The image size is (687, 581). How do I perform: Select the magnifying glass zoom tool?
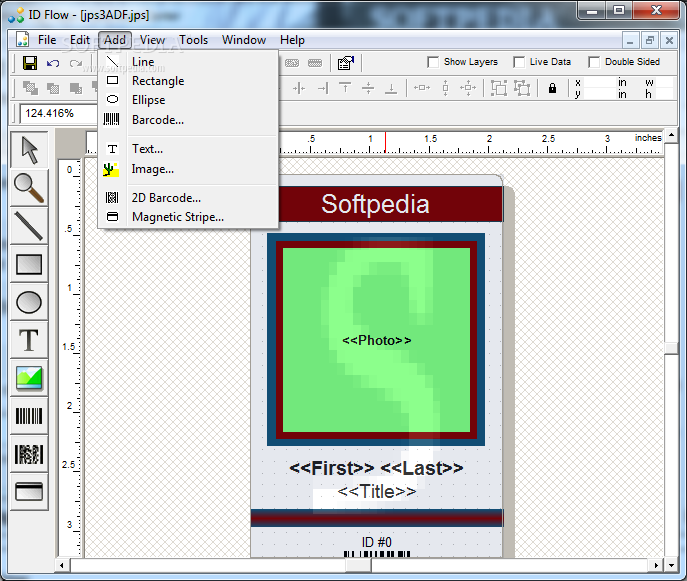29,188
